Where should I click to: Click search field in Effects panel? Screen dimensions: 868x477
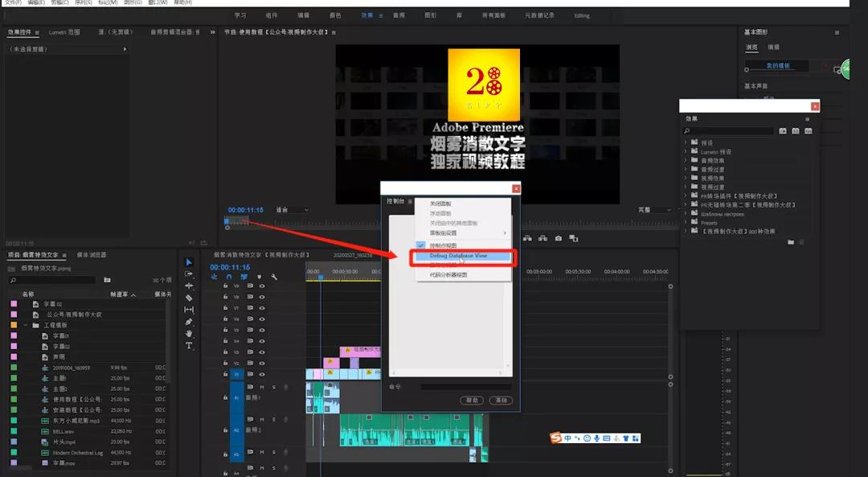click(728, 131)
